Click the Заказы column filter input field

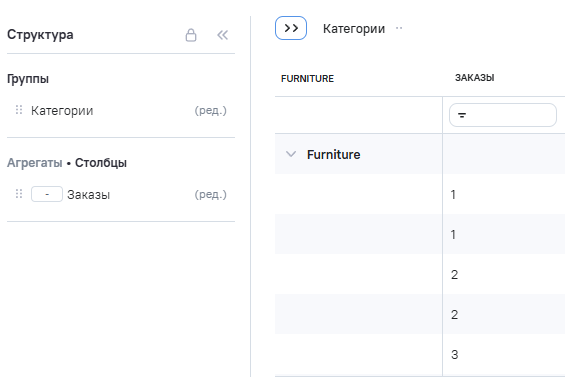[x=503, y=115]
